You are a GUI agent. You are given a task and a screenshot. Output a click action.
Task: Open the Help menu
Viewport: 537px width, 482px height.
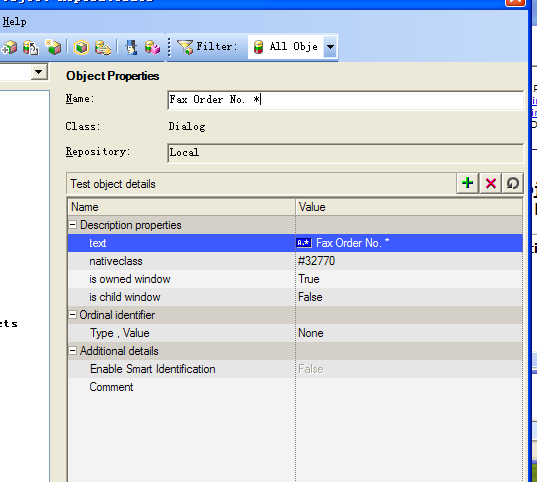14,22
